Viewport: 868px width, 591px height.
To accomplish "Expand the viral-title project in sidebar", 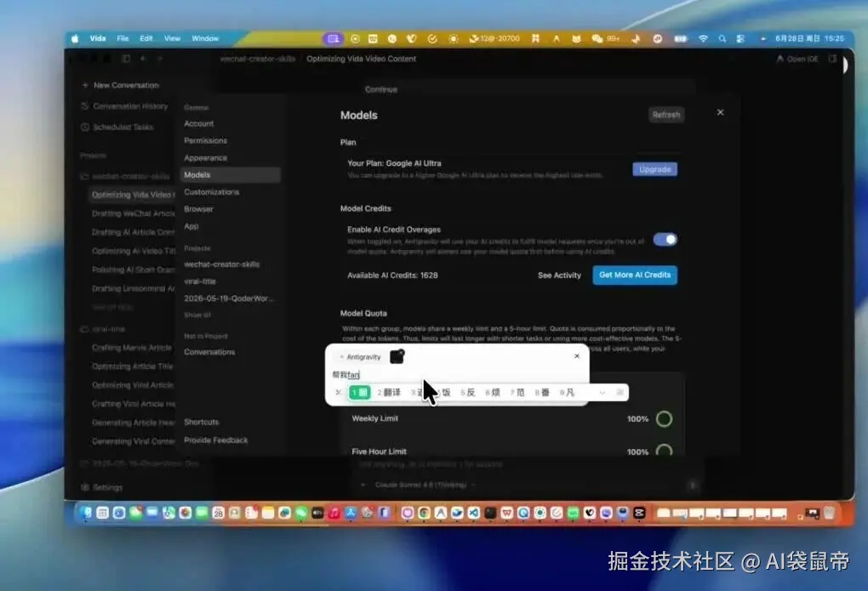I will (104, 329).
